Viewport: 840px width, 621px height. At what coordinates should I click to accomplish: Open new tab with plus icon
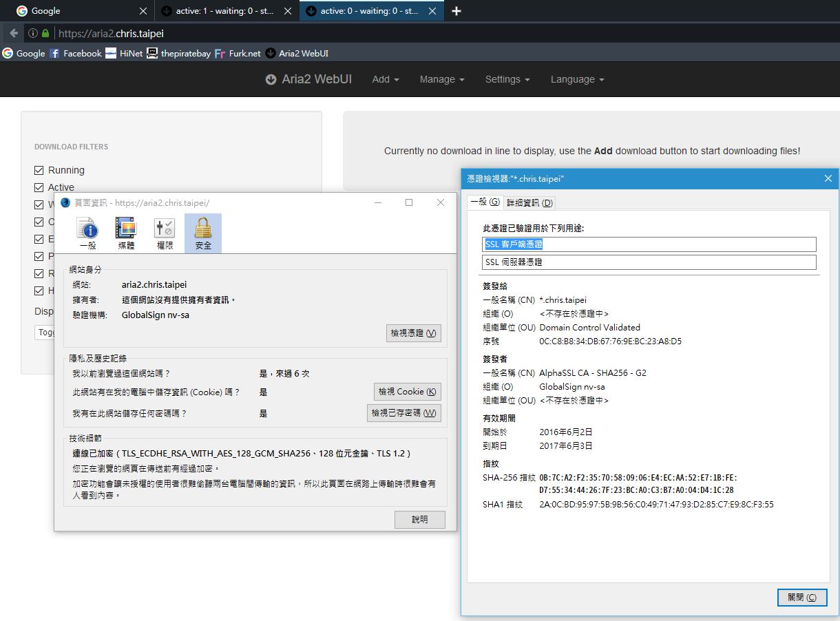click(x=456, y=11)
